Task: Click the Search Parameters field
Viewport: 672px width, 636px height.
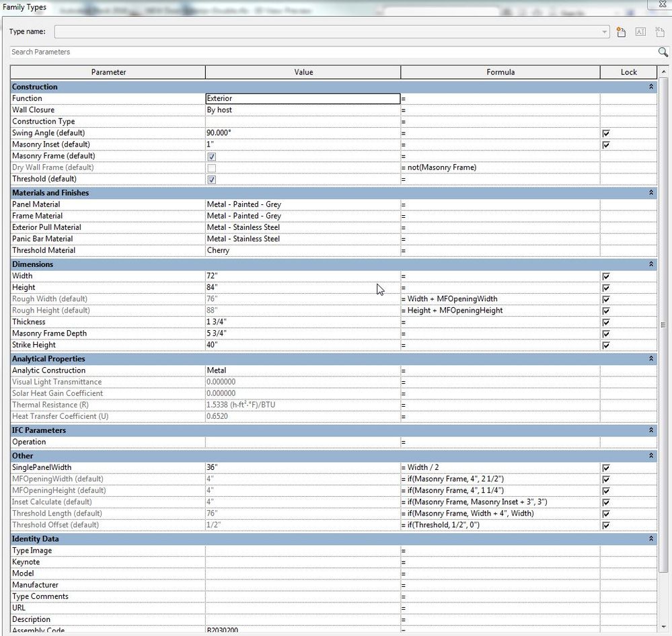Action: pyautogui.click(x=334, y=52)
